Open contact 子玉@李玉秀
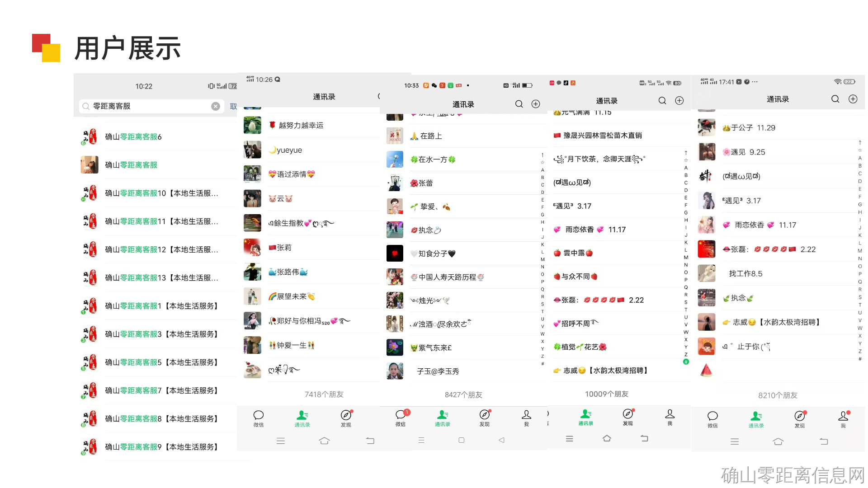This screenshot has width=868, height=488. click(x=463, y=371)
